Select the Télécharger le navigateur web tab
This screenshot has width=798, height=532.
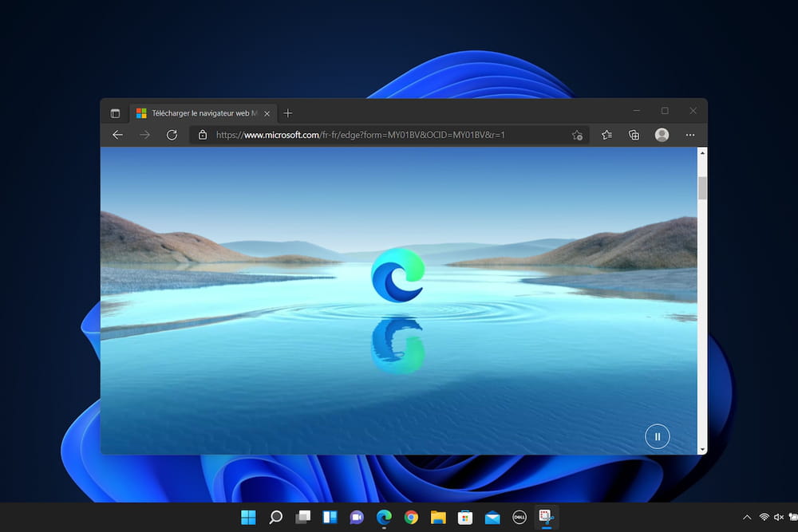[203, 113]
